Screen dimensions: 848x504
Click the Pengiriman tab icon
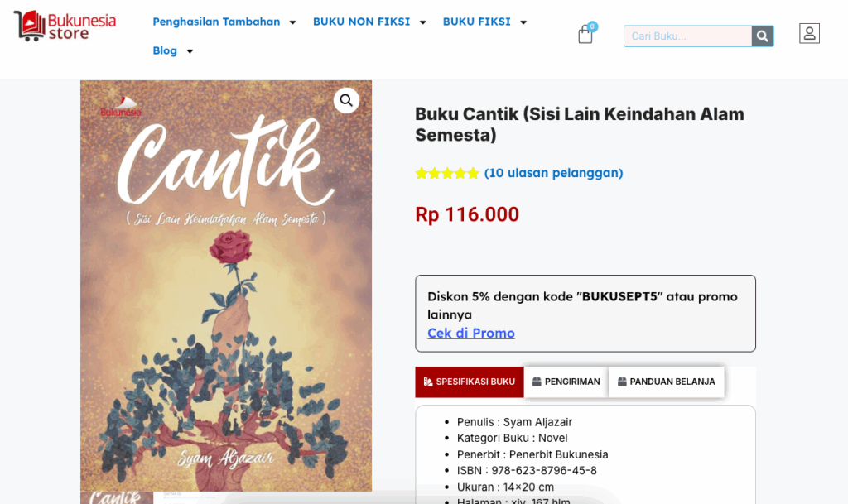point(537,382)
